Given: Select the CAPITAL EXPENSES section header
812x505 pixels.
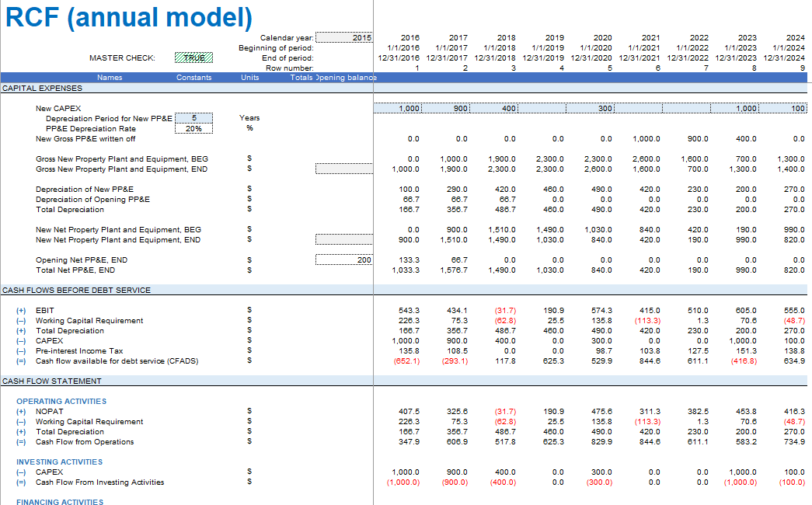Looking at the screenshot, I should click(42, 88).
